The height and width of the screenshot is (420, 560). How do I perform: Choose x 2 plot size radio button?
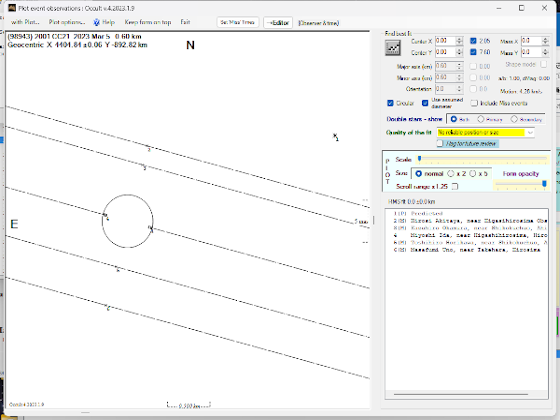tap(451, 174)
